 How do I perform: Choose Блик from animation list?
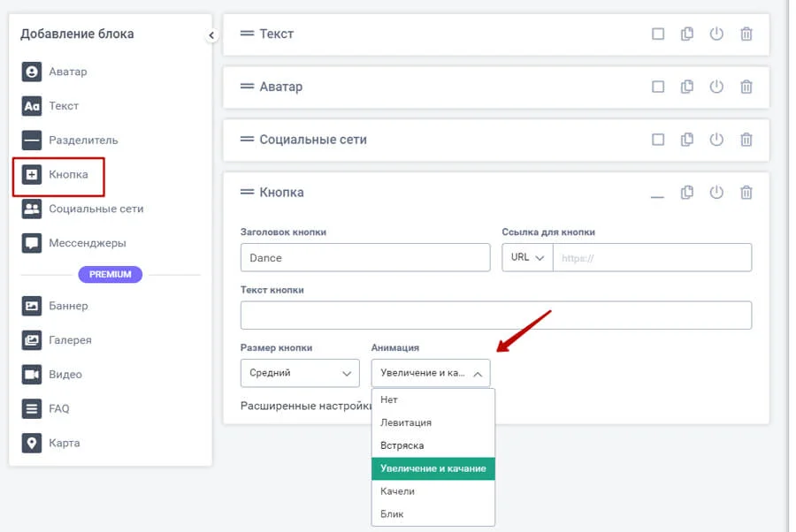coord(393,513)
